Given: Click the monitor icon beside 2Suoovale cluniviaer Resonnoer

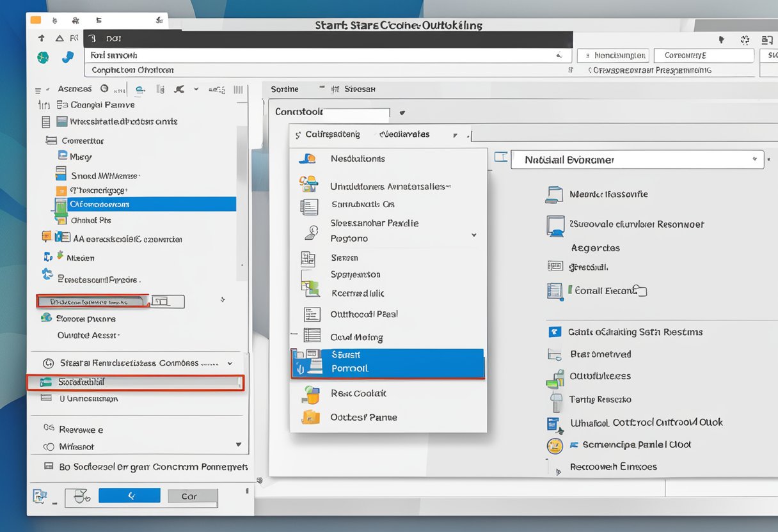Looking at the screenshot, I should tap(554, 225).
